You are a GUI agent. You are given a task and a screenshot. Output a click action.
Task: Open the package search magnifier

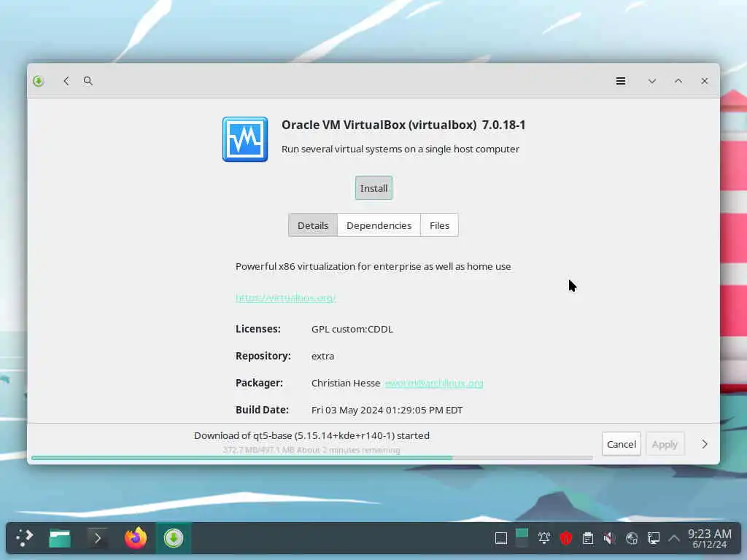(88, 81)
